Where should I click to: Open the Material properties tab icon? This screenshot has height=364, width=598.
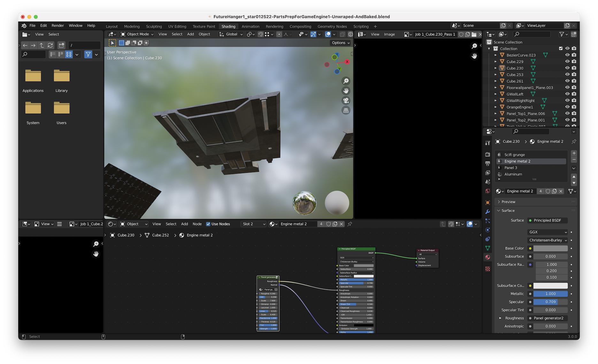tap(487, 257)
